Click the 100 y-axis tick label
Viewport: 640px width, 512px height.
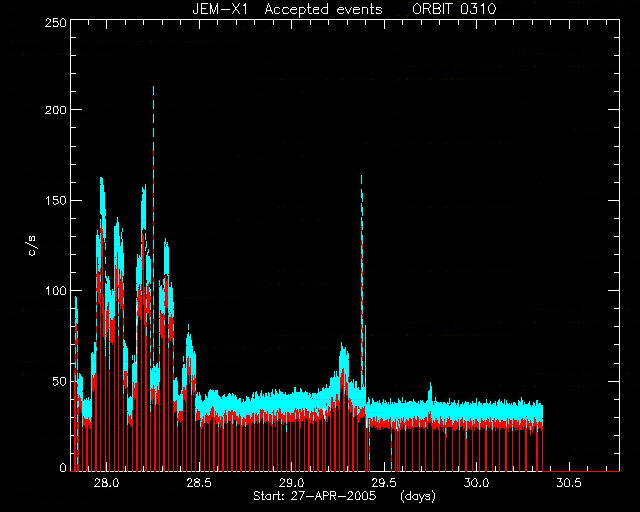click(56, 291)
